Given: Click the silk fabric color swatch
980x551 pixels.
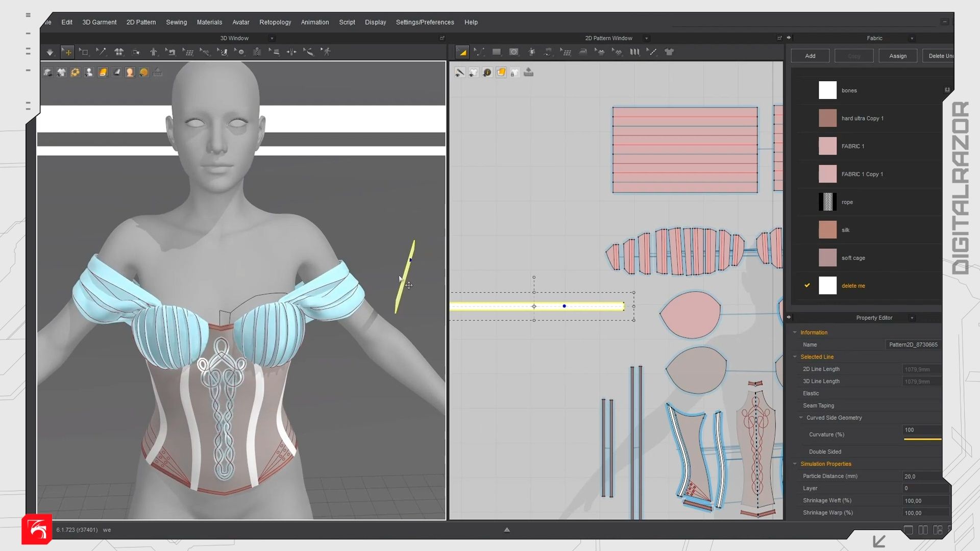Looking at the screenshot, I should click(827, 230).
